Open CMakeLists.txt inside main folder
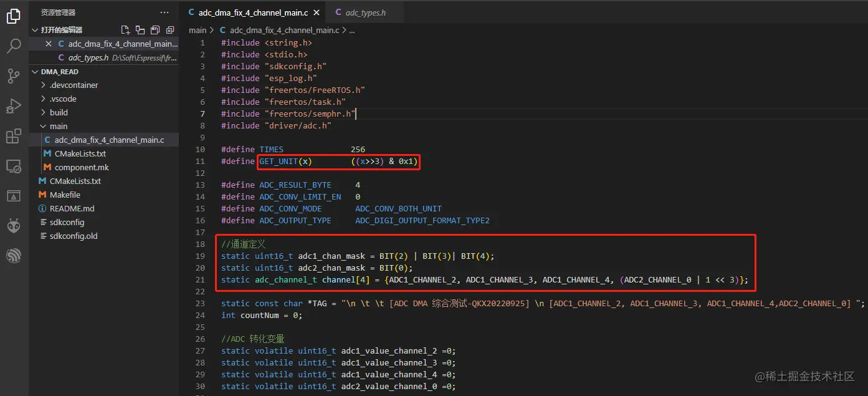Viewport: 868px width, 396px height. point(80,153)
